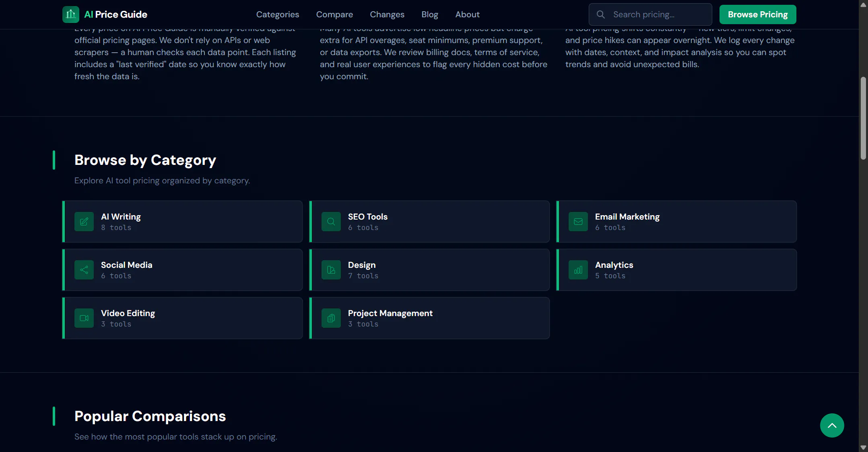Click the AI Writing pencil icon
Screen dimensions: 868x452
[x=84, y=222]
